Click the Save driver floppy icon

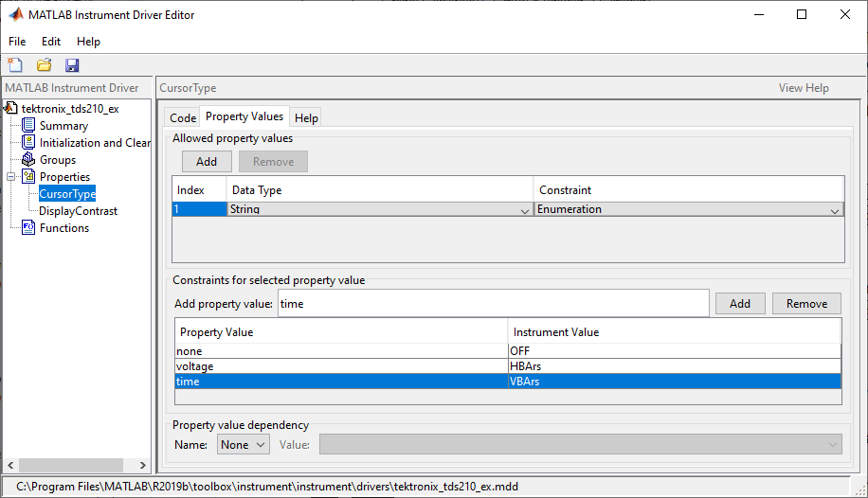coord(72,65)
